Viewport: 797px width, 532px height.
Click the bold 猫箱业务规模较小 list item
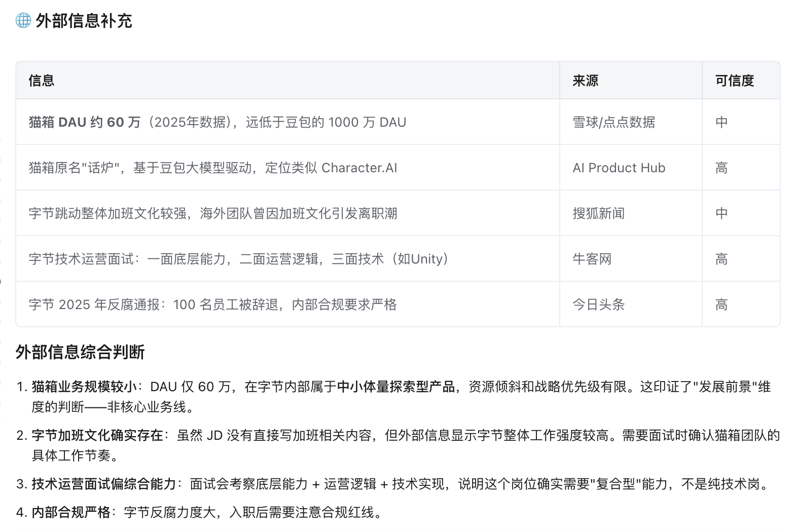click(x=84, y=387)
